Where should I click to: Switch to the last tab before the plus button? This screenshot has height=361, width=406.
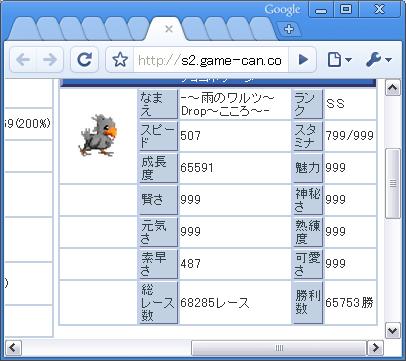[262, 29]
